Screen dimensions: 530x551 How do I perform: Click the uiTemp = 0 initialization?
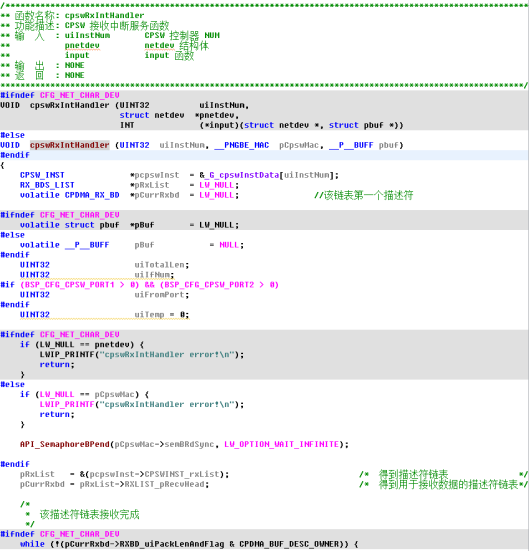pyautogui.click(x=162, y=315)
